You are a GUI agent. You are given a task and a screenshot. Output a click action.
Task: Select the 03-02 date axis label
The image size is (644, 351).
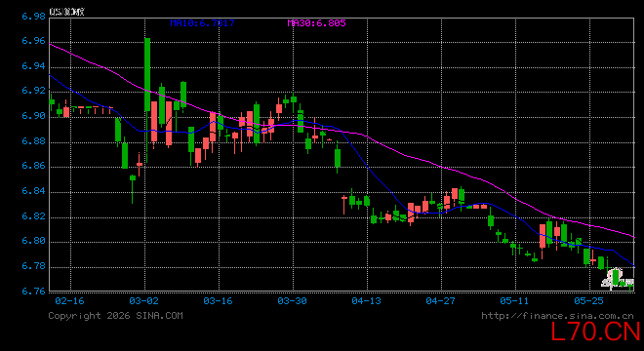(143, 301)
